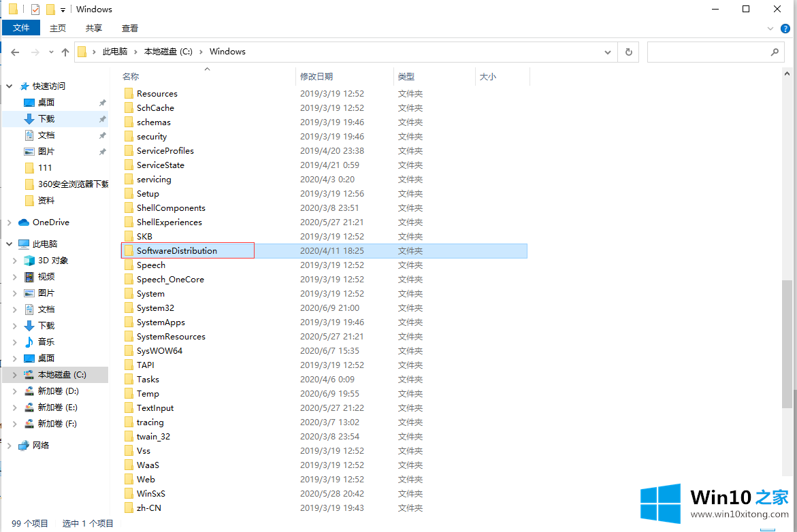The height and width of the screenshot is (532, 797).
Task: Expand the OneDrive tree node
Action: click(x=9, y=222)
